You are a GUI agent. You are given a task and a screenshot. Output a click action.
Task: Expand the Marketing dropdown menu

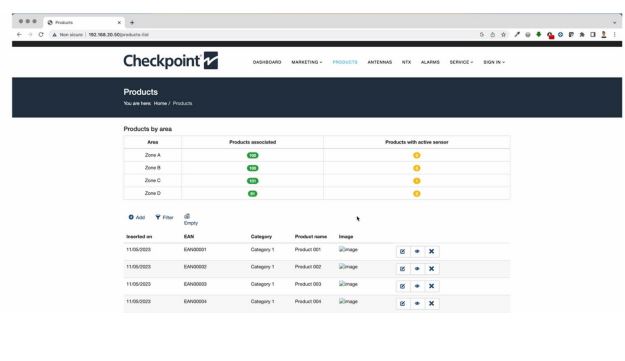point(307,62)
